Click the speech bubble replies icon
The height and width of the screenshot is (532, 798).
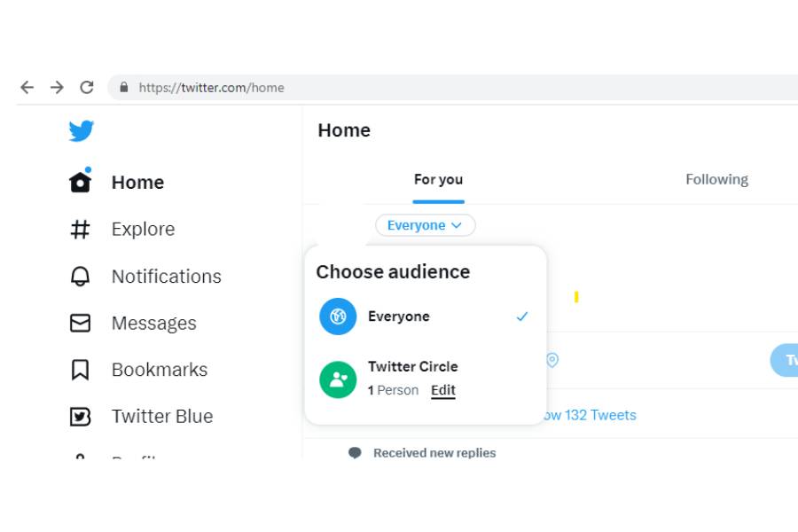point(355,452)
